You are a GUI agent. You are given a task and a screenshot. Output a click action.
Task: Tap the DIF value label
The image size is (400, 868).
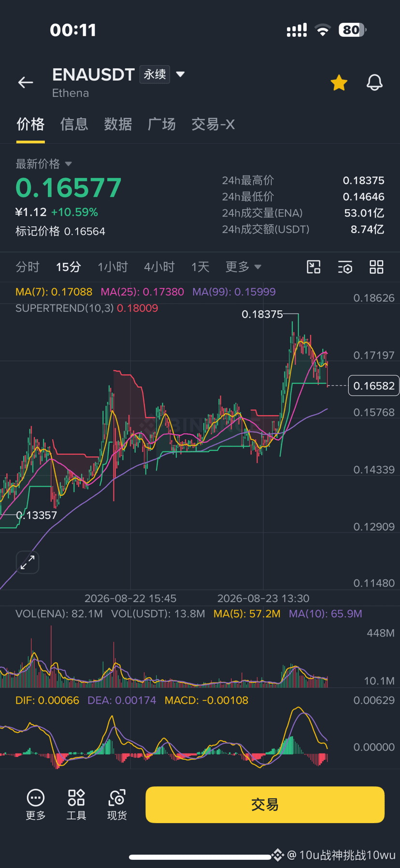[x=47, y=700]
